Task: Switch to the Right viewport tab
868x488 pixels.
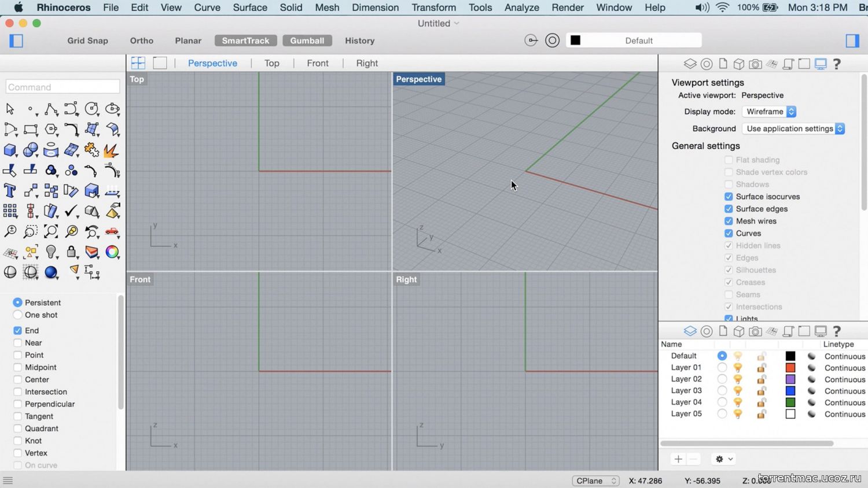Action: tap(367, 63)
